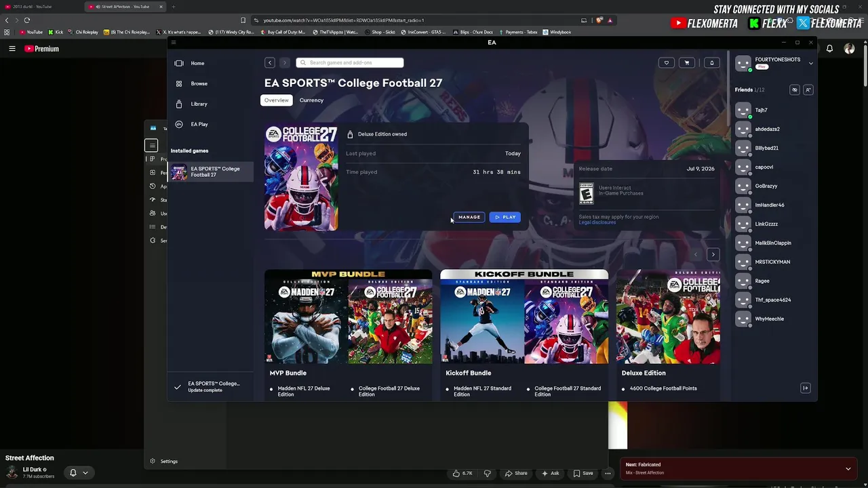868x488 pixels.
Task: Like the YouTube video
Action: pos(462,473)
